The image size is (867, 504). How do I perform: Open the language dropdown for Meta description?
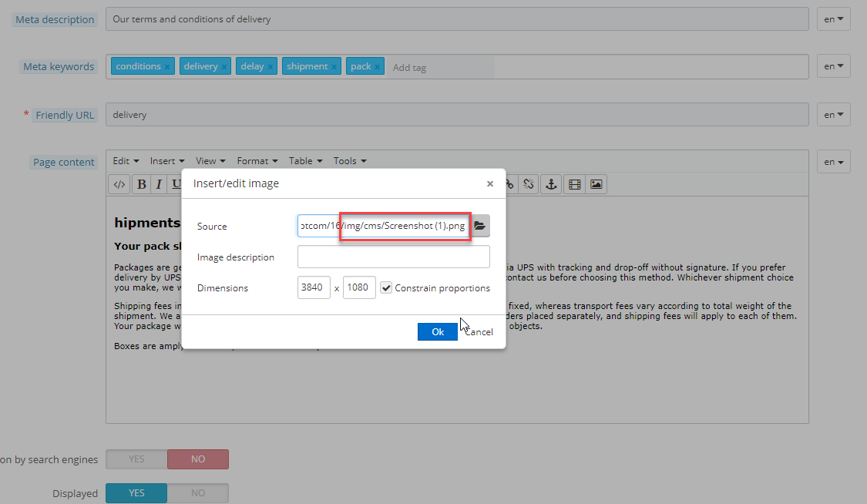click(833, 19)
